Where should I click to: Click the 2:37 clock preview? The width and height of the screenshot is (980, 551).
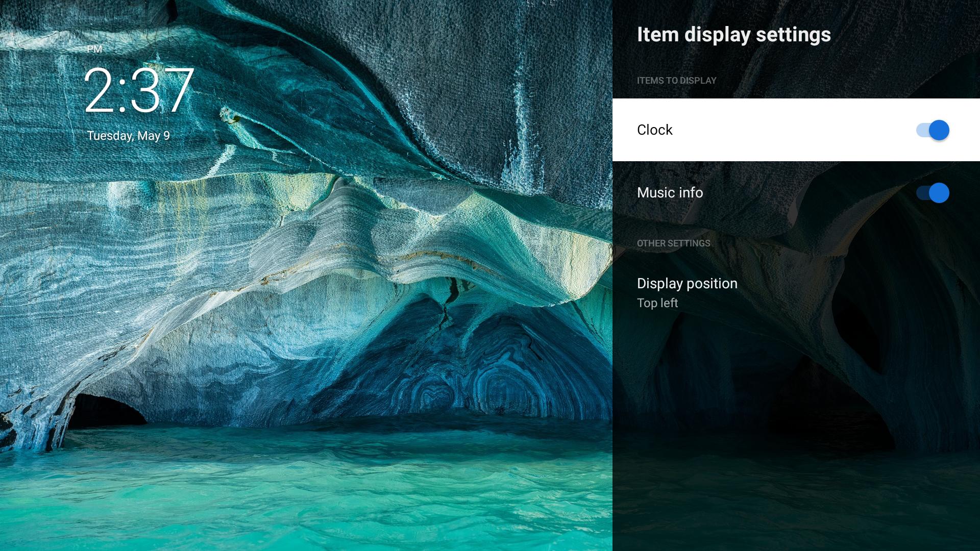(139, 91)
